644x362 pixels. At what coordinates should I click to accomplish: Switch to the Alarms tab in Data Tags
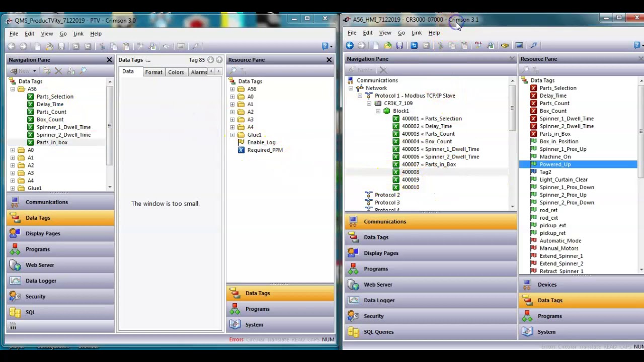[198, 72]
